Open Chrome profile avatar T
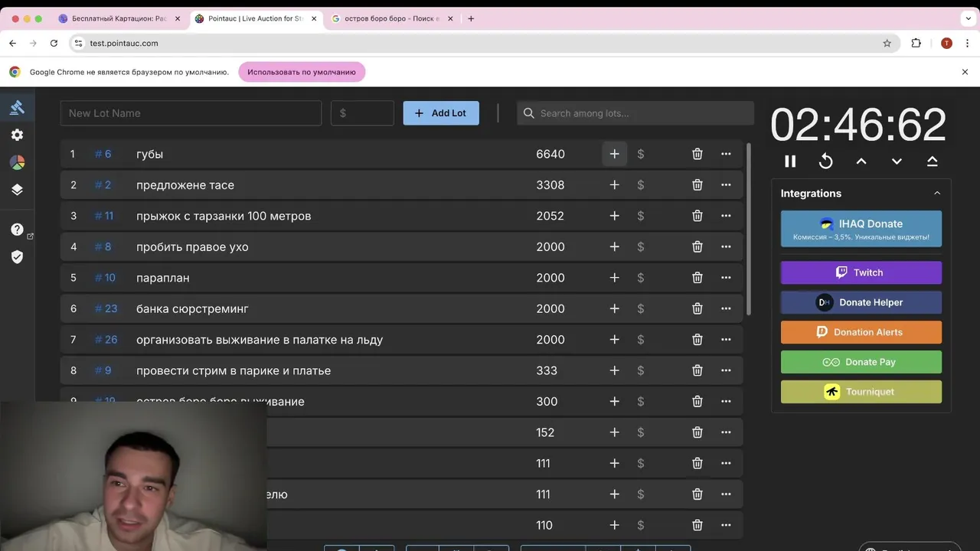 [946, 44]
